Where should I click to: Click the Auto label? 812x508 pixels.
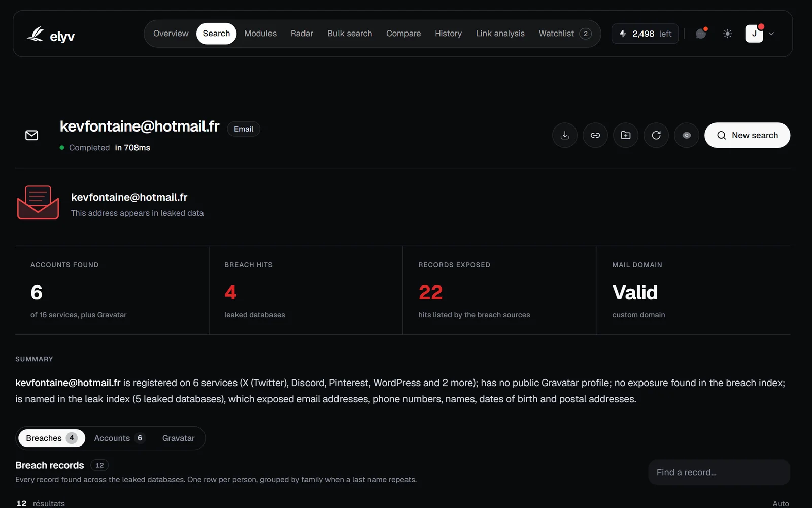tap(781, 504)
